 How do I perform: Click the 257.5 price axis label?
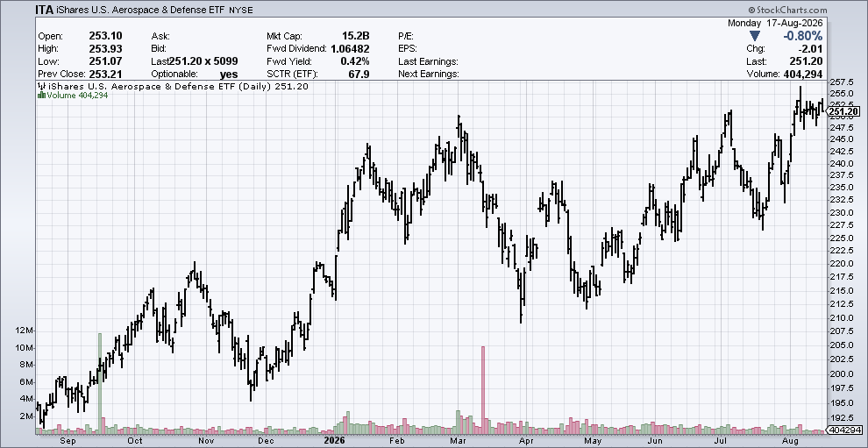pyautogui.click(x=841, y=82)
